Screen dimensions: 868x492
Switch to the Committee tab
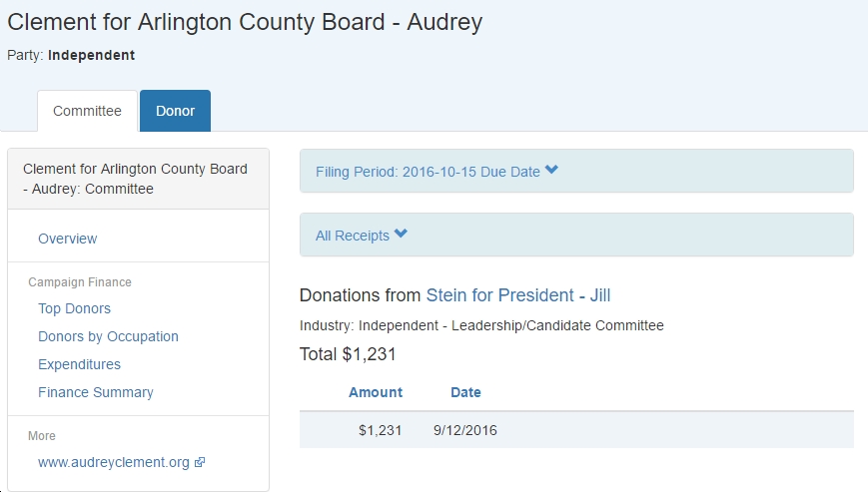point(88,111)
